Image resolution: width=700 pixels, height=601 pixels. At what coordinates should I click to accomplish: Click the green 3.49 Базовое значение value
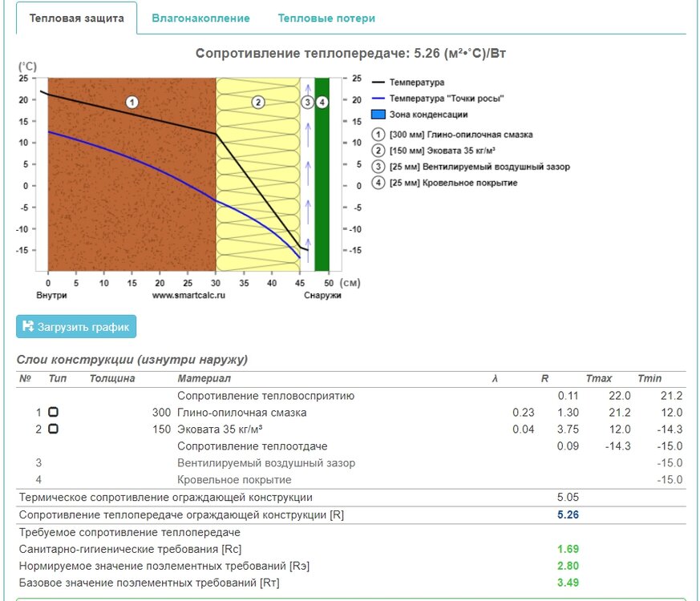tap(568, 583)
